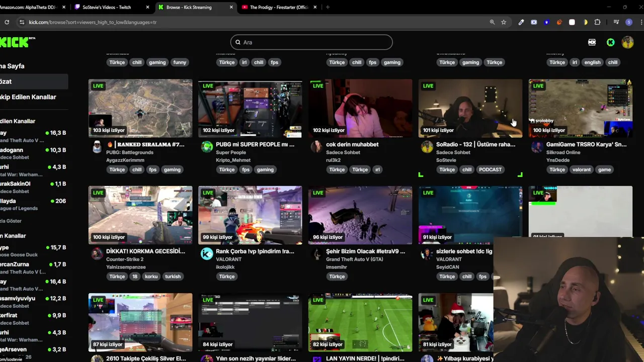Open the sidebar channel with 3,2 B viewers
Image resolution: width=644 pixels, height=362 pixels.
tap(33, 349)
